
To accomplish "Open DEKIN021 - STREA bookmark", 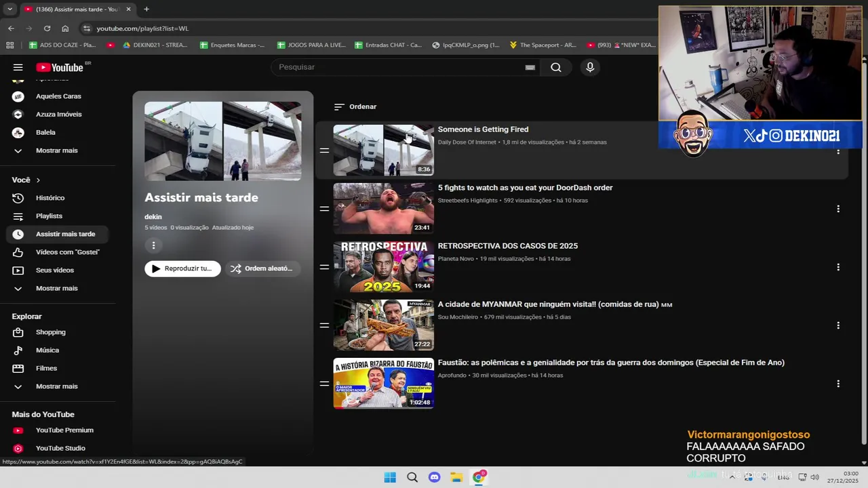I will (155, 45).
